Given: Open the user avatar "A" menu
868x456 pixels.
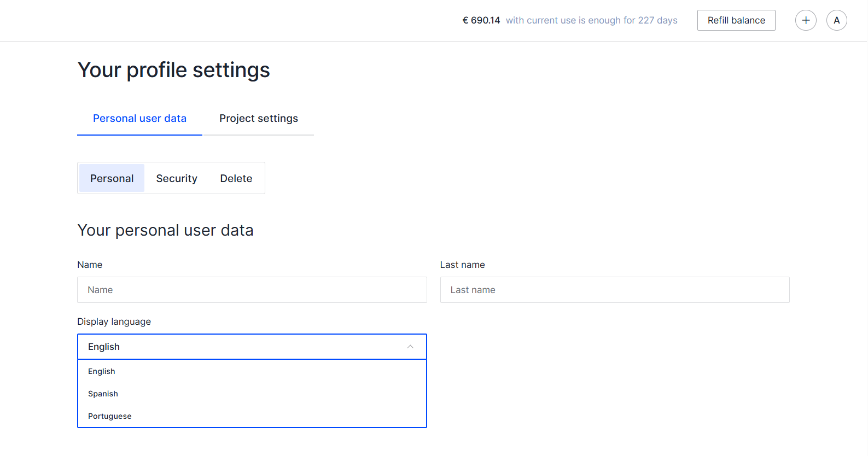Looking at the screenshot, I should (836, 20).
